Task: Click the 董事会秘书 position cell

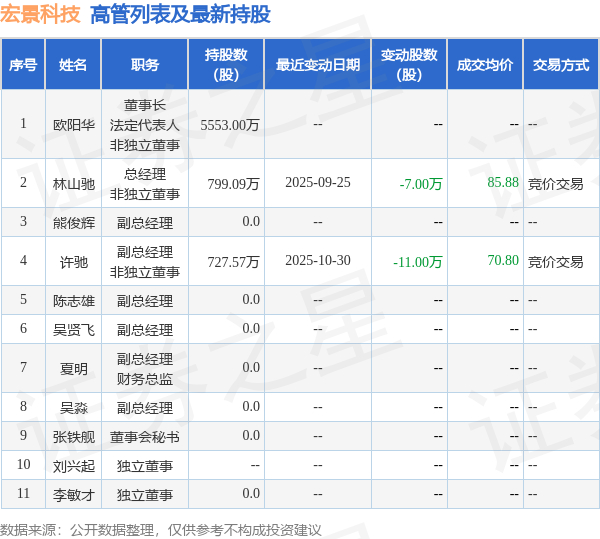Action: pos(145,437)
